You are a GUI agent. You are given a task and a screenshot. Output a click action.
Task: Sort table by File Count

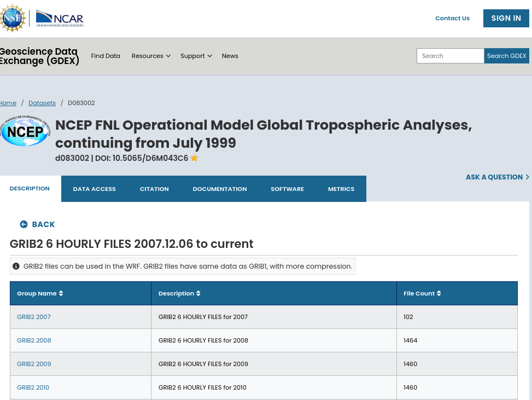pyautogui.click(x=439, y=294)
